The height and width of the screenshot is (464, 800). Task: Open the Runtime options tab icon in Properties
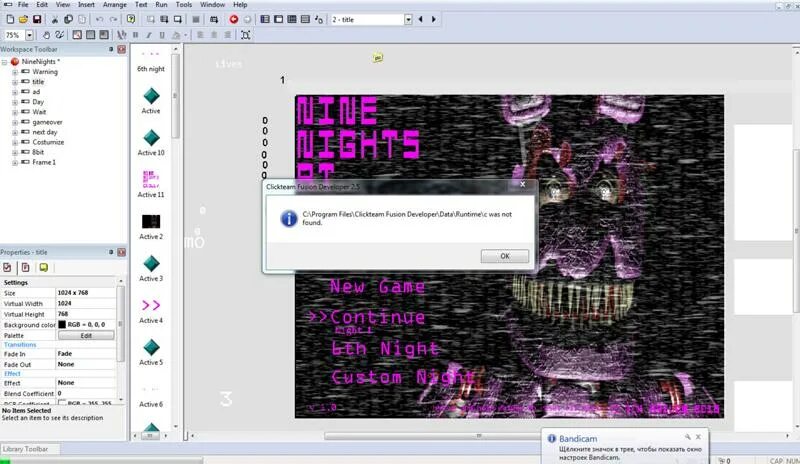coord(26,267)
